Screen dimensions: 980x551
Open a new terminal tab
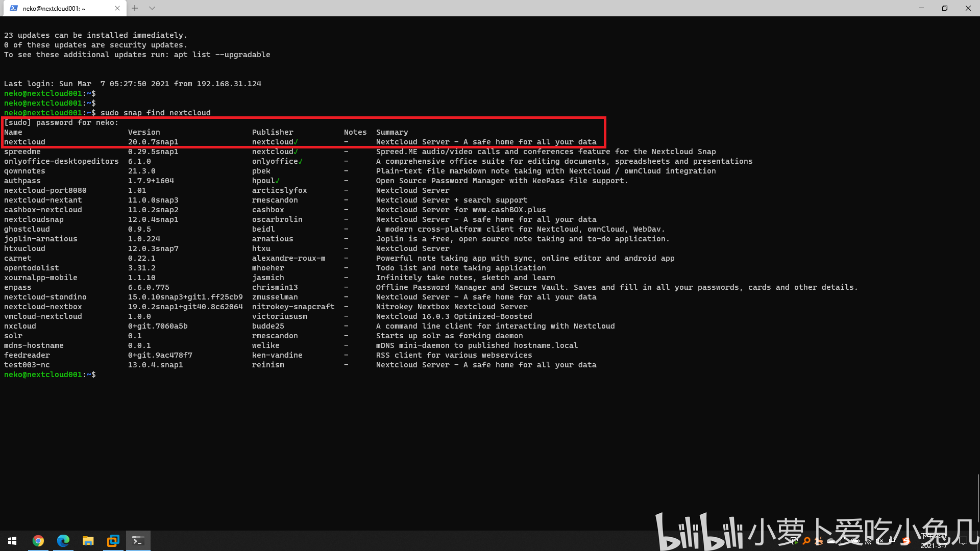coord(135,8)
